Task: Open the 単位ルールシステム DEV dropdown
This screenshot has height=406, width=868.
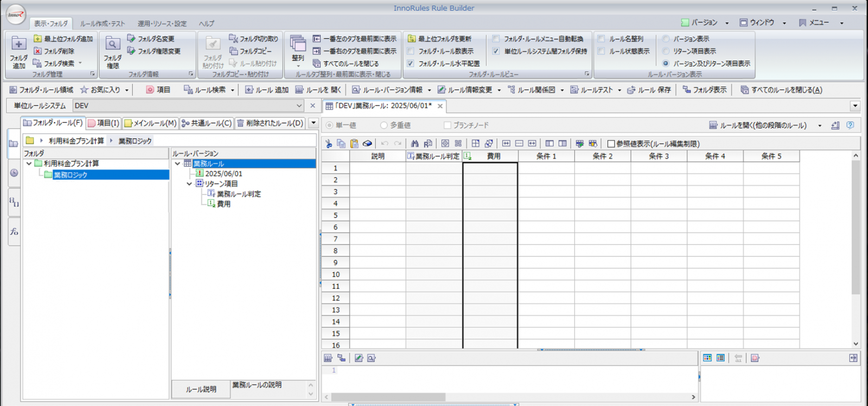Action: (x=299, y=106)
